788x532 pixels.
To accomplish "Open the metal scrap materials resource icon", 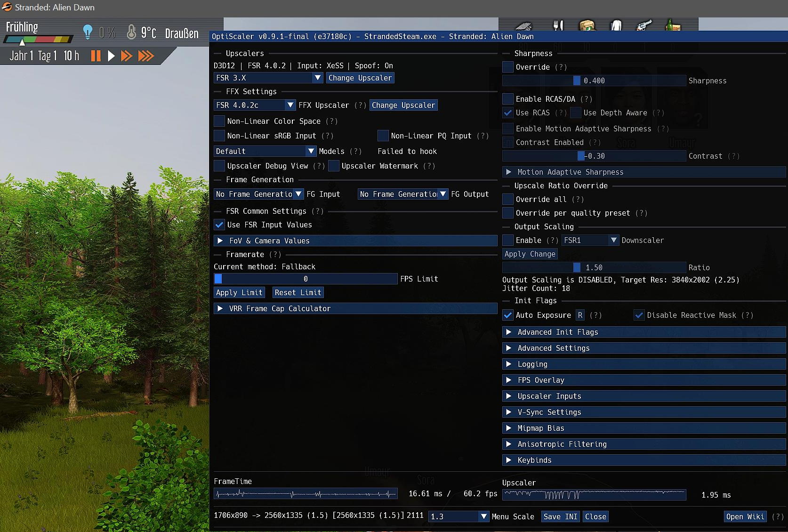I will (524, 26).
